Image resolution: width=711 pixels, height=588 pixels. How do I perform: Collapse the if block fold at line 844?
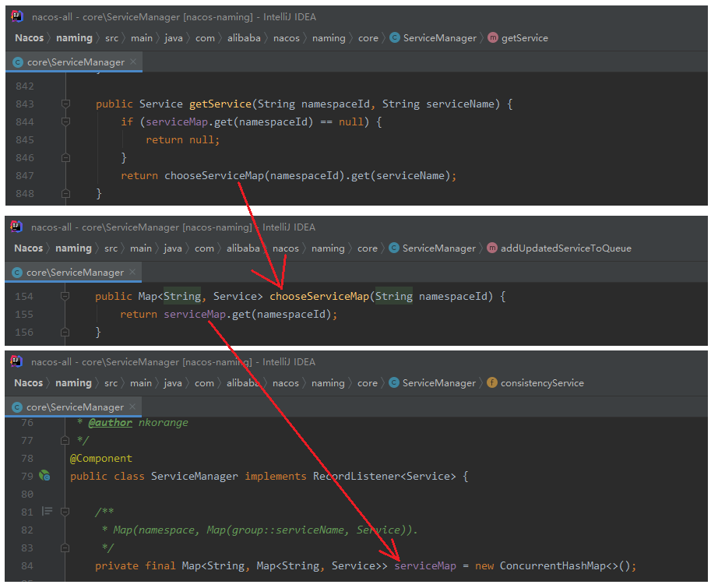65,121
